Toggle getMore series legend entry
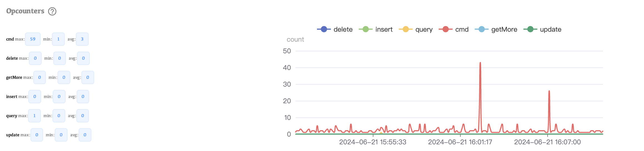This screenshot has height=151, width=644. [x=496, y=29]
